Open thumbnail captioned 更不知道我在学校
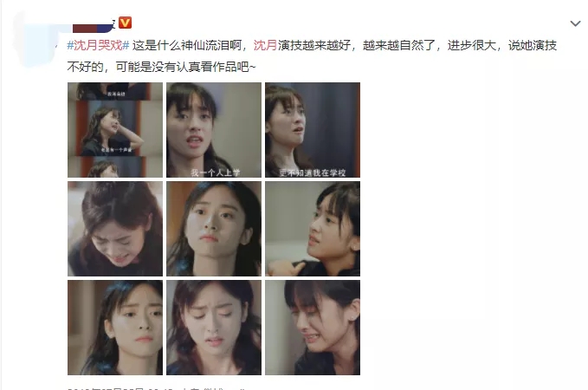The height and width of the screenshot is (390, 588). tap(313, 130)
